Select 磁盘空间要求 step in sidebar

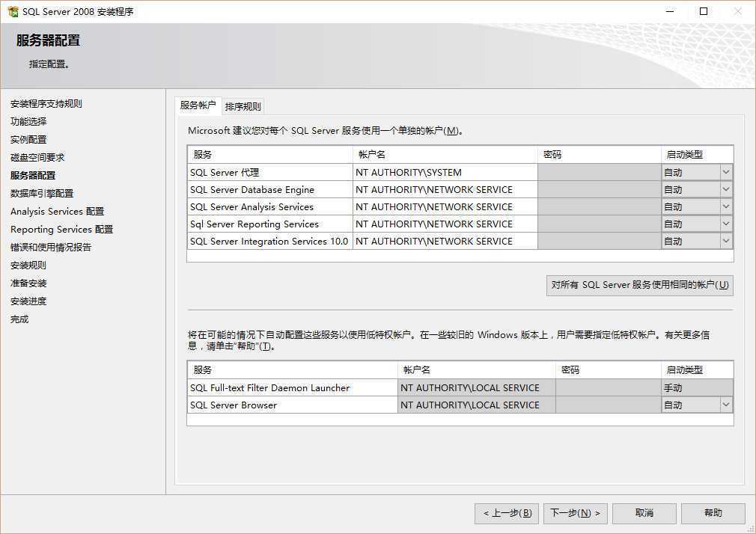(37, 157)
